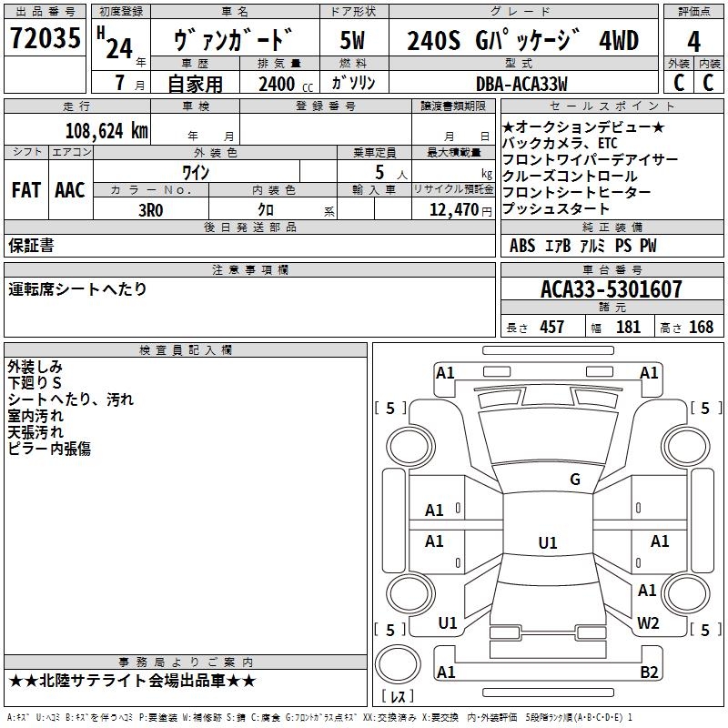Viewport: 728px width, 728px height.
Task: Select the registration year H24
Action: point(116,43)
